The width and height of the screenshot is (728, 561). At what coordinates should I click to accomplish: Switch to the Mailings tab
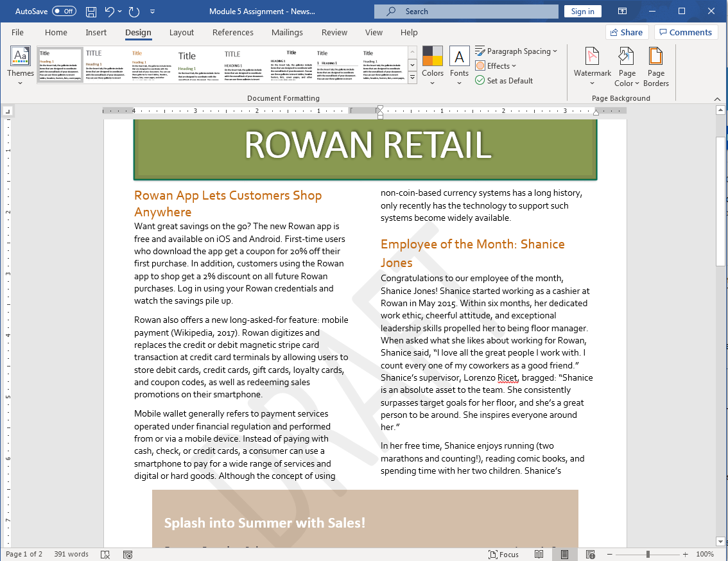[287, 32]
